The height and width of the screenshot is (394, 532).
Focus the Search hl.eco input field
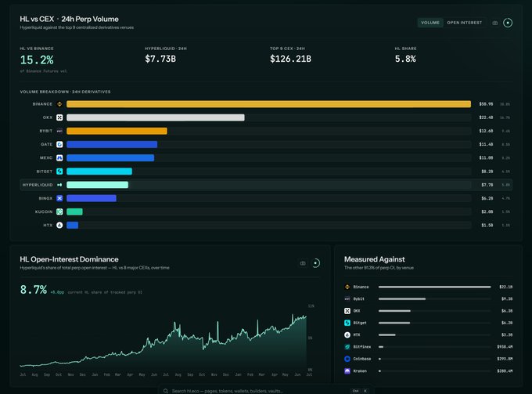266,390
